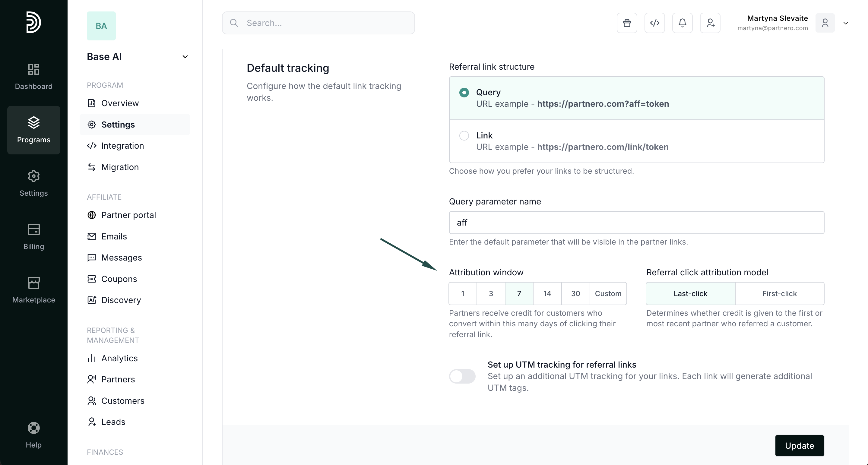Click the gift box icon in header
Image resolution: width=868 pixels, height=465 pixels.
coord(627,23)
